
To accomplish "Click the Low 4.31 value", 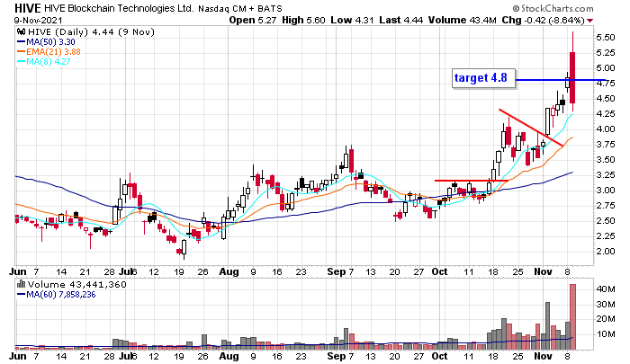I will tap(352, 20).
